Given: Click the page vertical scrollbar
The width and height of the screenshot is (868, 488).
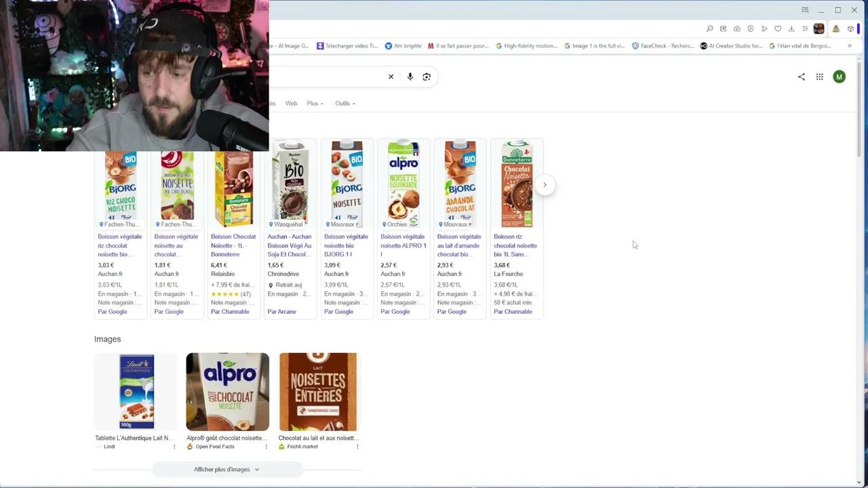Looking at the screenshot, I should pyautogui.click(x=859, y=108).
